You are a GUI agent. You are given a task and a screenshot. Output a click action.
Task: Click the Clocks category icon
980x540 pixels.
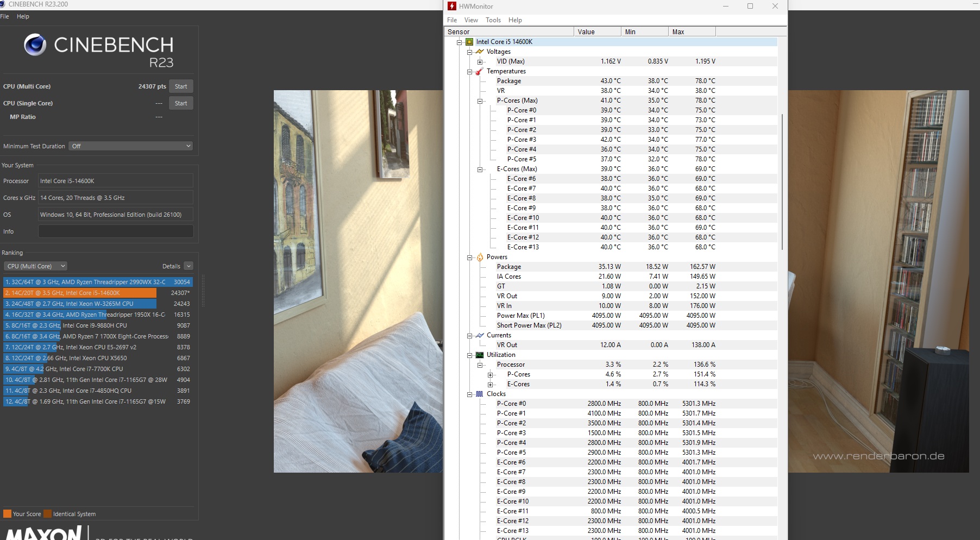[x=479, y=394]
